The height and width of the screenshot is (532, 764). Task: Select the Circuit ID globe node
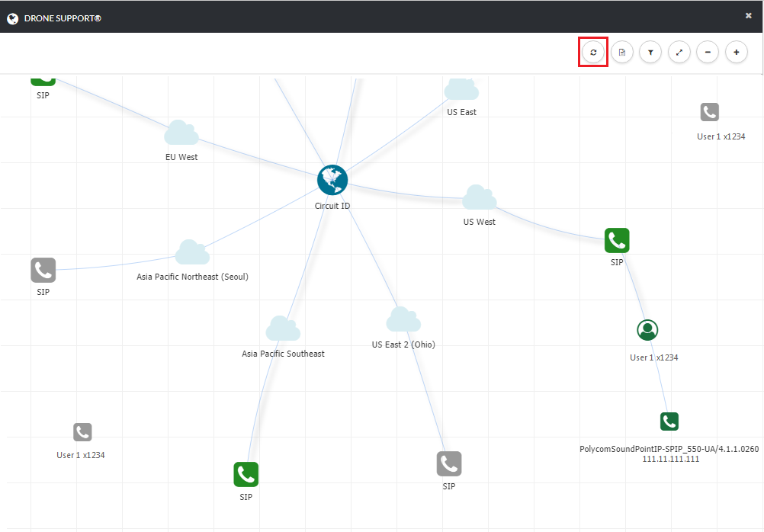332,180
